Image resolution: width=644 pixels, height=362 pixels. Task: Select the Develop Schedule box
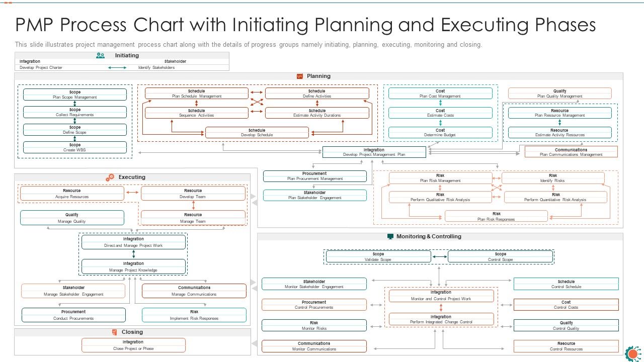[x=257, y=132]
